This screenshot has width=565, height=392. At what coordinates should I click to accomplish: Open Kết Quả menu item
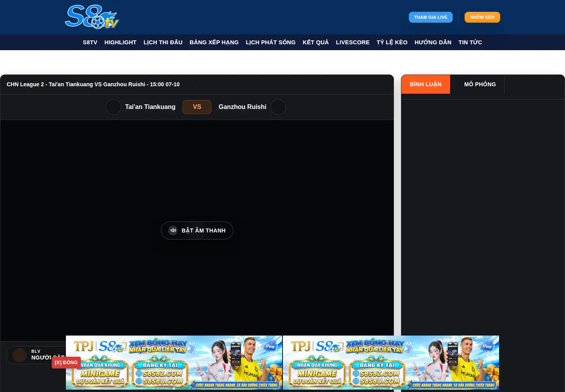click(x=315, y=42)
